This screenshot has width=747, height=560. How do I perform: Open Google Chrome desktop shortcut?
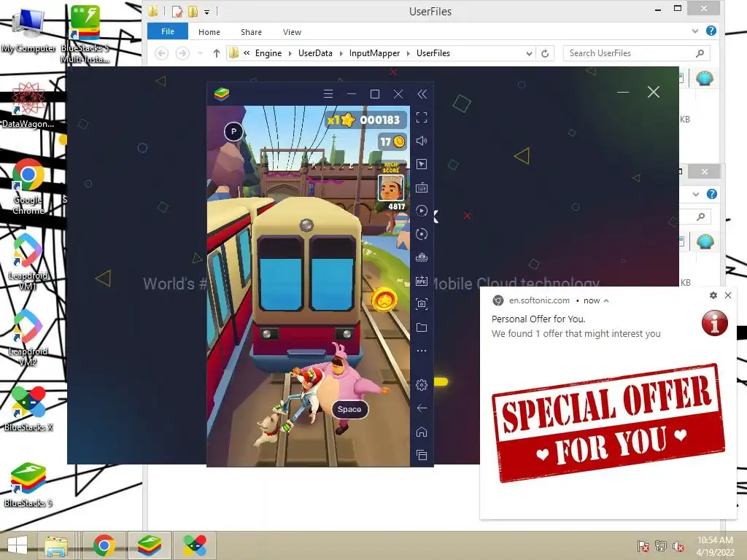pyautogui.click(x=28, y=187)
